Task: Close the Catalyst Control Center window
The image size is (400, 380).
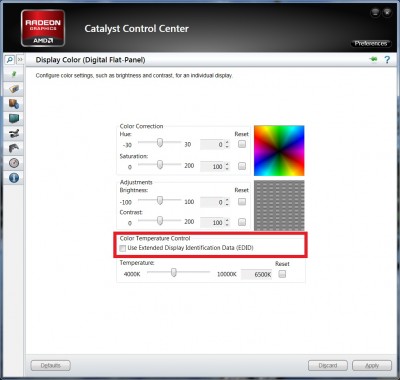Action: point(387,13)
